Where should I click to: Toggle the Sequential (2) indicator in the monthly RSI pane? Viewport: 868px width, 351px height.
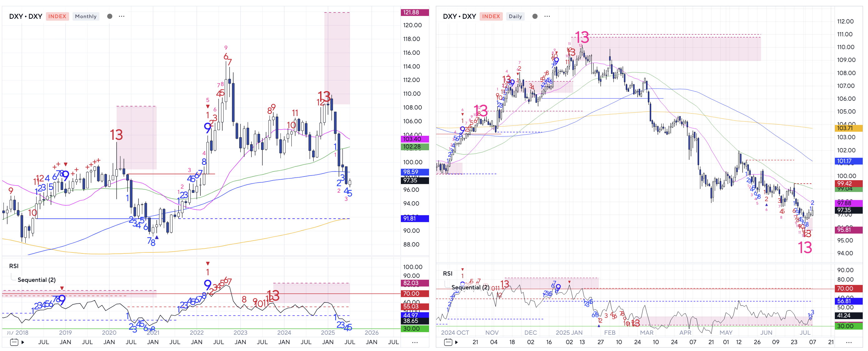pos(36,280)
